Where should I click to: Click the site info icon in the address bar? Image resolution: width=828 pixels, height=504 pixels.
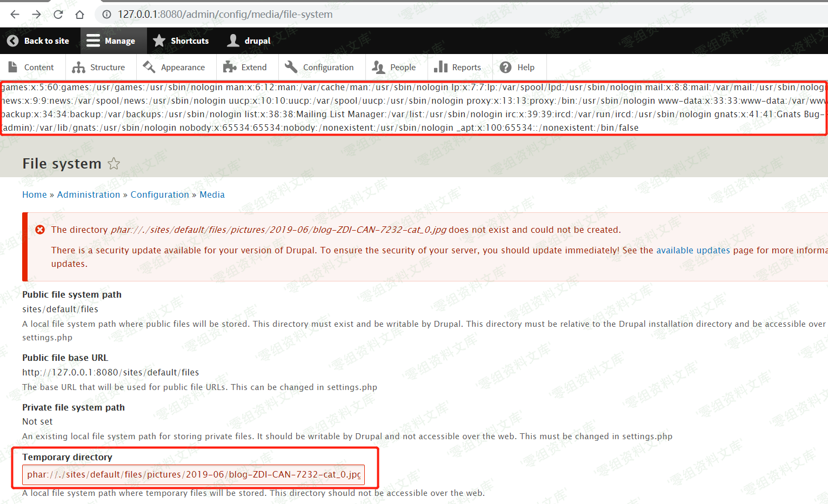(x=107, y=15)
